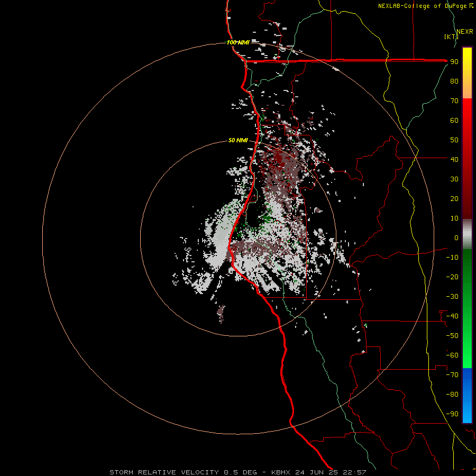Click the -60 value on velocity scale
The height and width of the screenshot is (476, 476).
point(452,355)
